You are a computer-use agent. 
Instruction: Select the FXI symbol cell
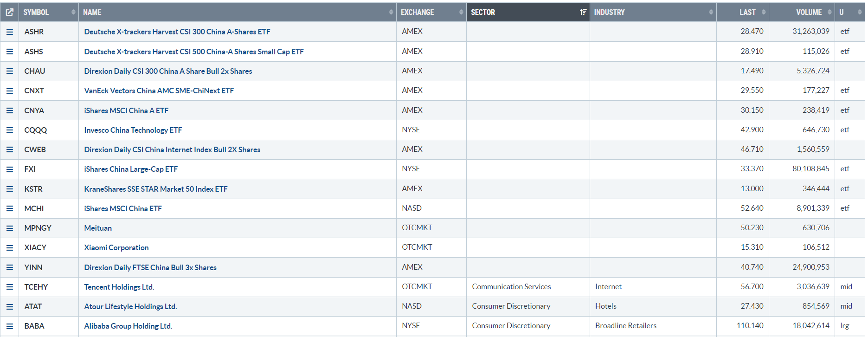coord(49,169)
